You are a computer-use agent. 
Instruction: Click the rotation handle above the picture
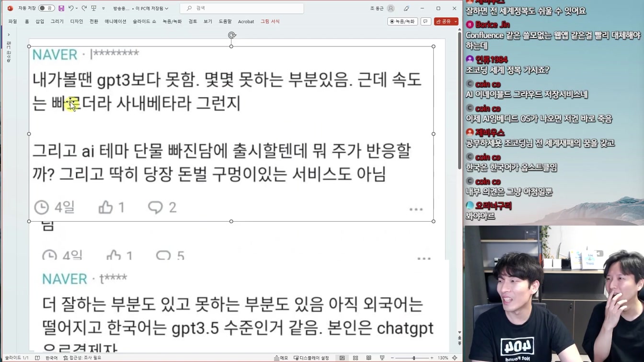[x=232, y=35]
